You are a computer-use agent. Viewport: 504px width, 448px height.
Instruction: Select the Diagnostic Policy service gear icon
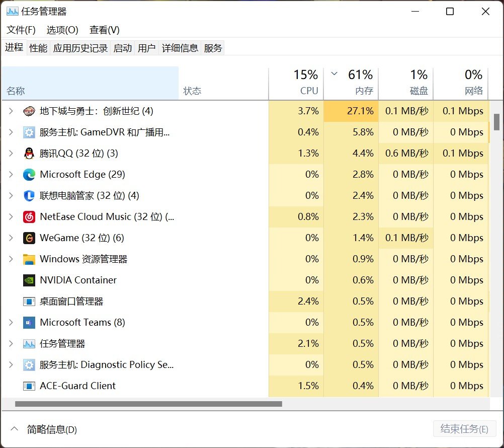29,365
